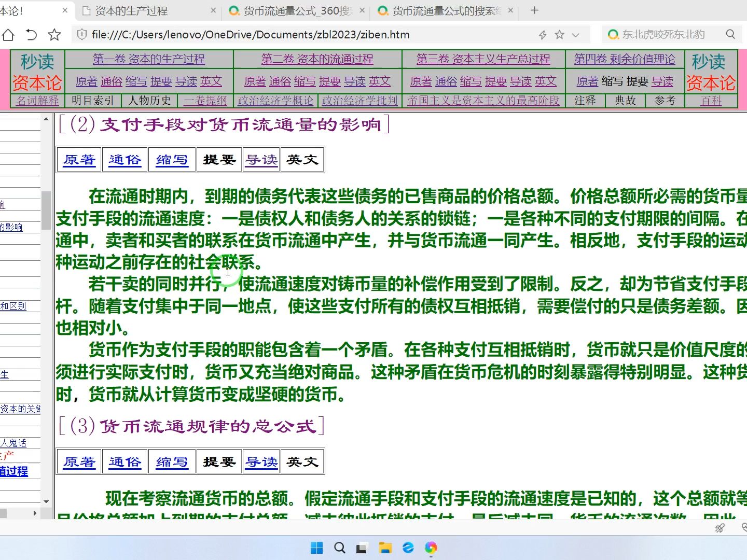Viewport: 747px width, 560px height.
Task: Reload page with the refresh arrow icon
Action: click(x=31, y=35)
